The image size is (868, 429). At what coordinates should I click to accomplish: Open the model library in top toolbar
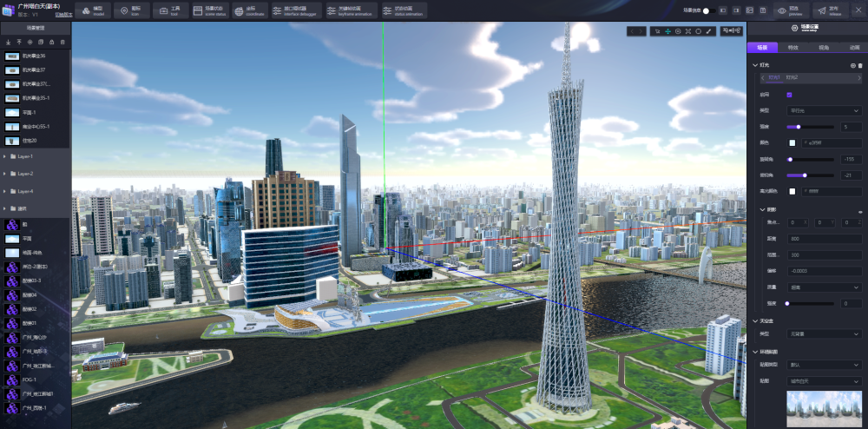coord(92,10)
